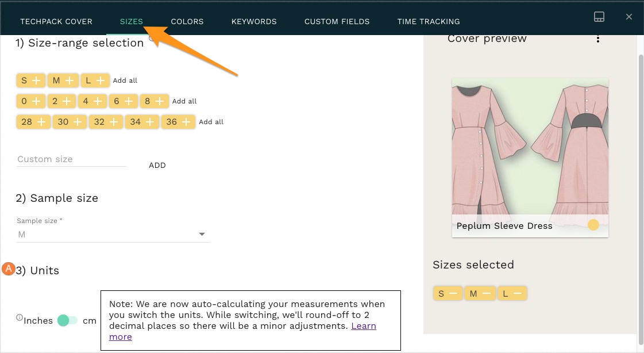Click ADD button for custom size

point(157,165)
